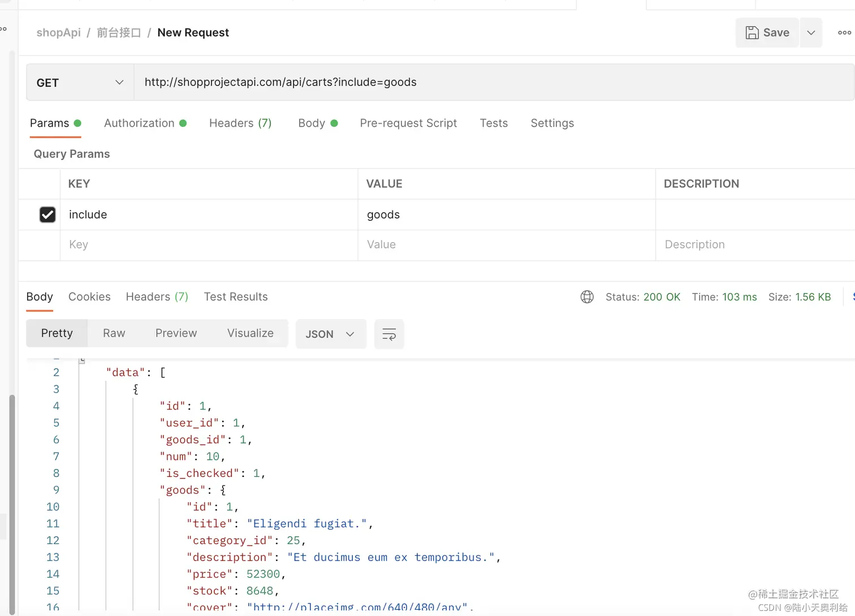
Task: Click the request URL field
Action: [x=493, y=83]
